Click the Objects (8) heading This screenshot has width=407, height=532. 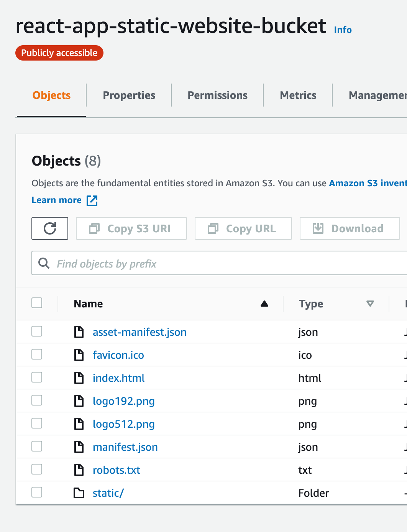[x=66, y=161]
